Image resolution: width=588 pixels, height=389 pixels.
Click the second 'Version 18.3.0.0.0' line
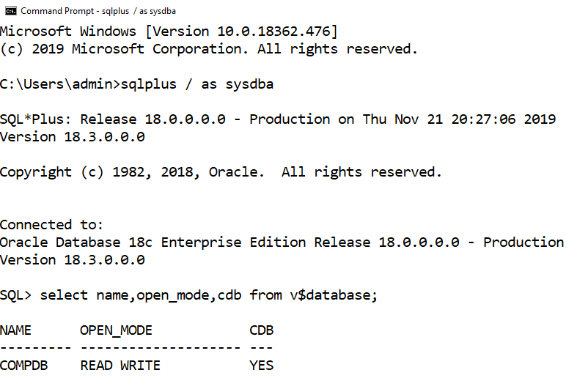click(x=72, y=260)
